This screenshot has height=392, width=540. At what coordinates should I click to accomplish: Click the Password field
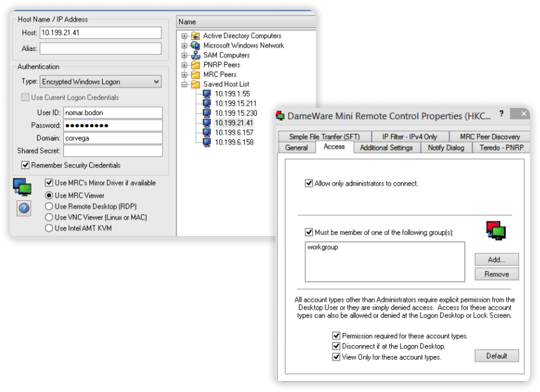coord(113,125)
